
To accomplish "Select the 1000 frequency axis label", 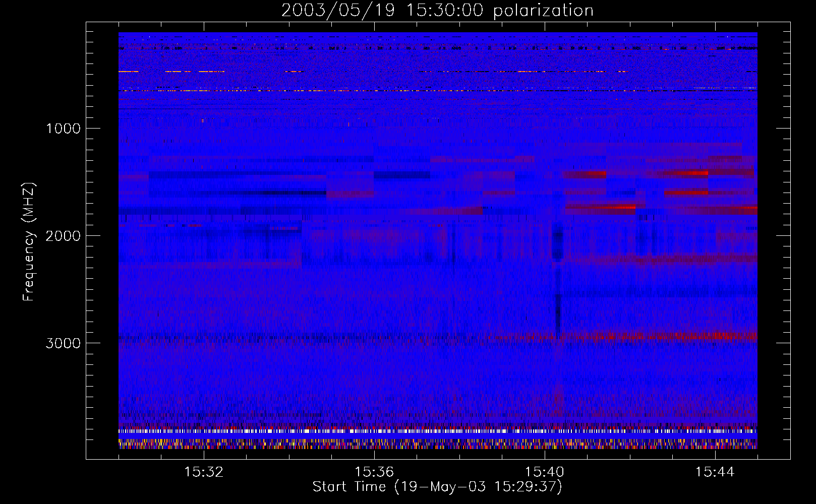I will (63, 129).
